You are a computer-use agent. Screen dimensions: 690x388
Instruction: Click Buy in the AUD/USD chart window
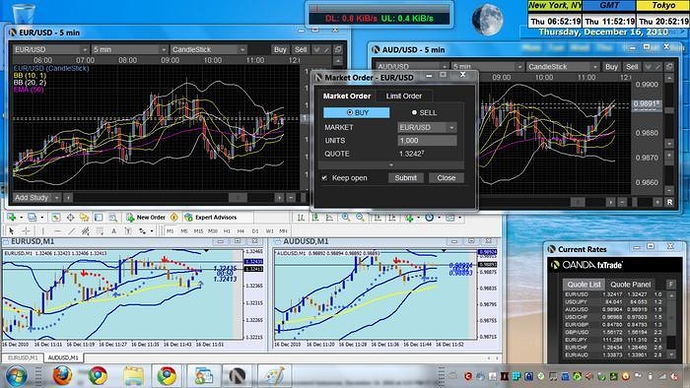(x=611, y=67)
